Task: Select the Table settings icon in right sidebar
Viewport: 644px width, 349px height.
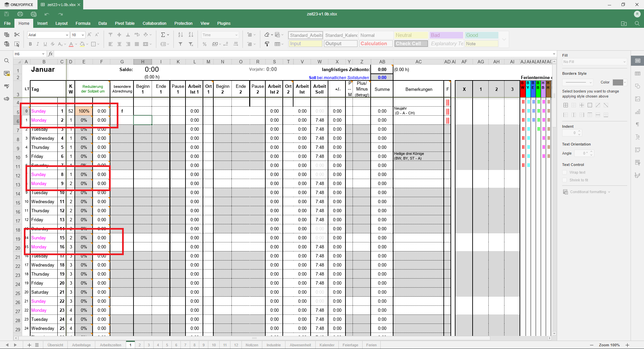Action: (638, 73)
